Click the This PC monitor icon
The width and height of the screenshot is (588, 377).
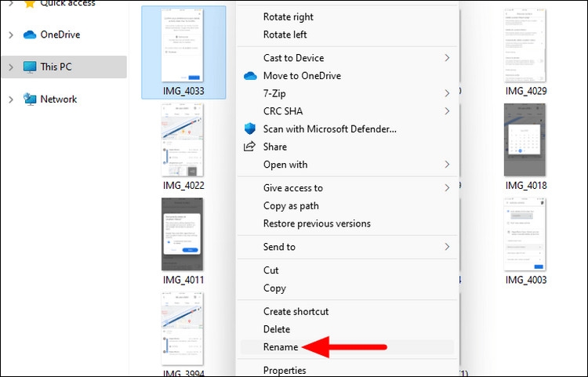pos(30,67)
